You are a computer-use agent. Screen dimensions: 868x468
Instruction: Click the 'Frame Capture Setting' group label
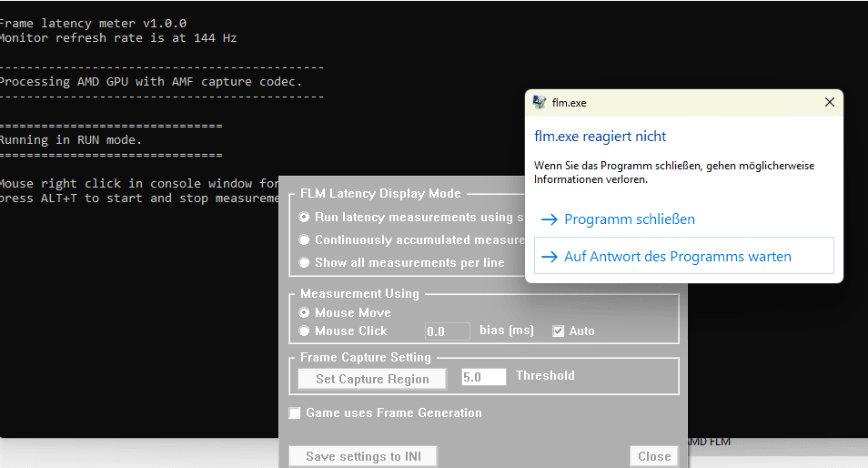(x=366, y=357)
